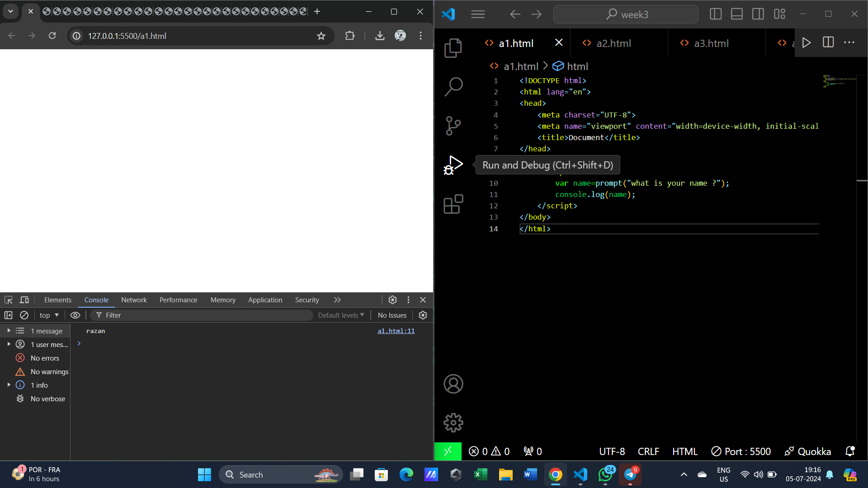This screenshot has height=488, width=868.
Task: Toggle Live Server on Port 5500
Action: 741,451
